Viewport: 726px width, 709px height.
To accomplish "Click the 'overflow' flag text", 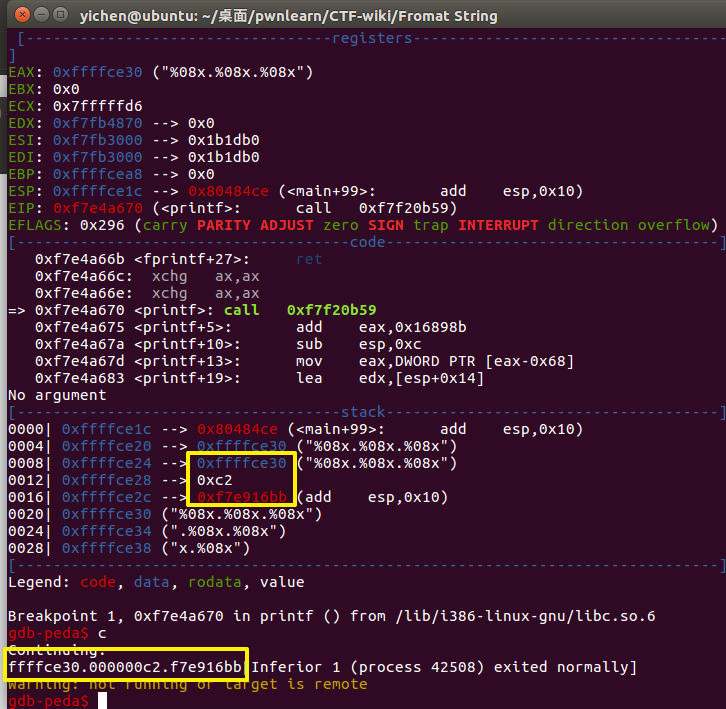I will tap(673, 225).
